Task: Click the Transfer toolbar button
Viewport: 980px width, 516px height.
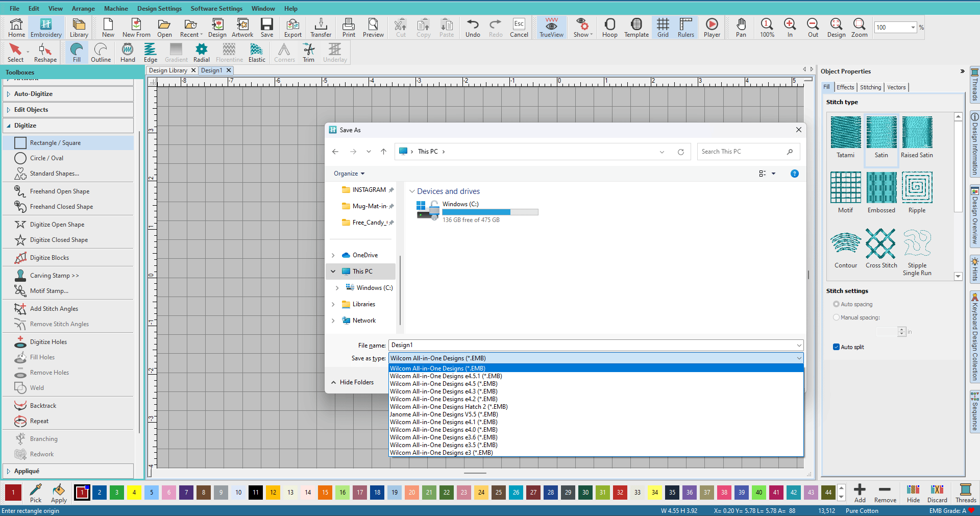Action: [x=321, y=28]
